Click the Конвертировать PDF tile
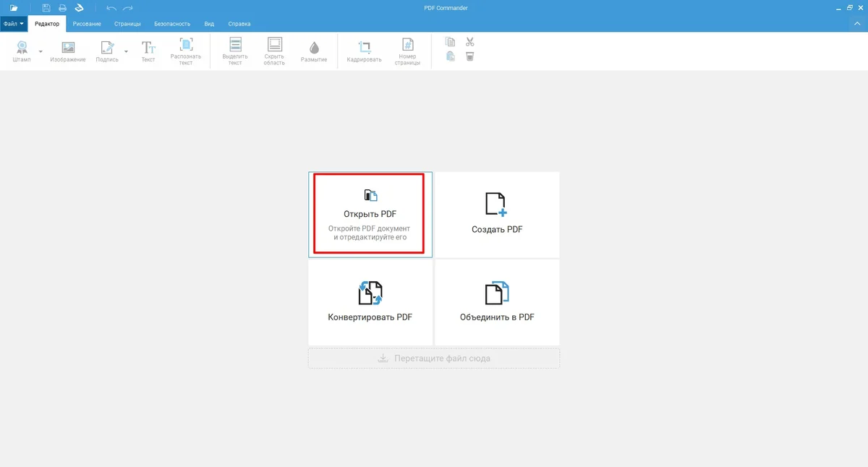Screen dimensions: 868x467 coord(370,302)
